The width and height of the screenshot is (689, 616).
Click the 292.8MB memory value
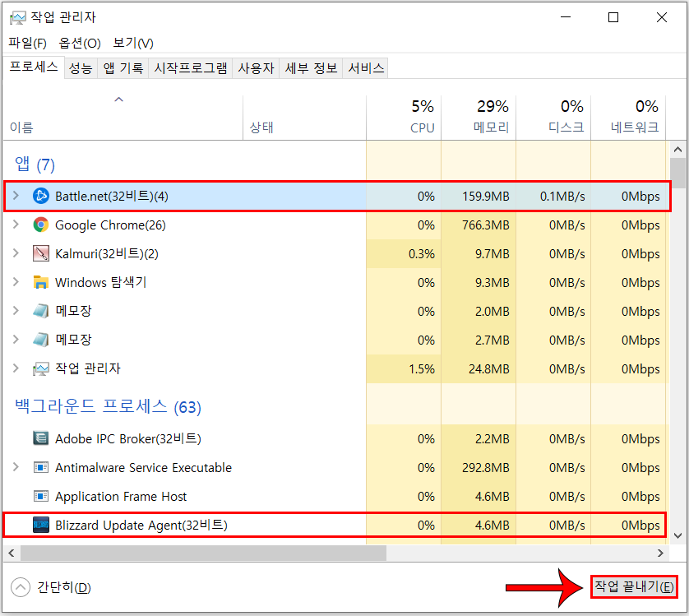pos(486,467)
